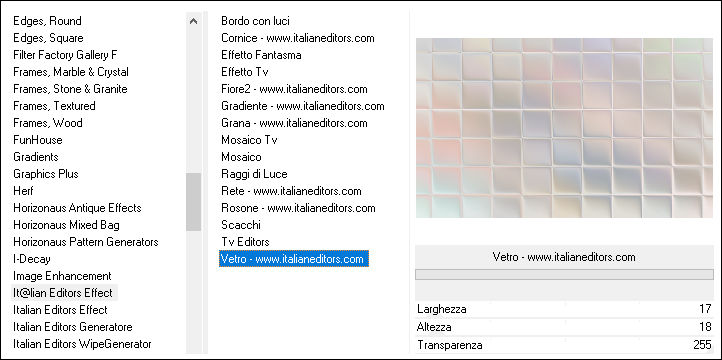Select Rete - www.italianeditors.com filter

point(291,191)
